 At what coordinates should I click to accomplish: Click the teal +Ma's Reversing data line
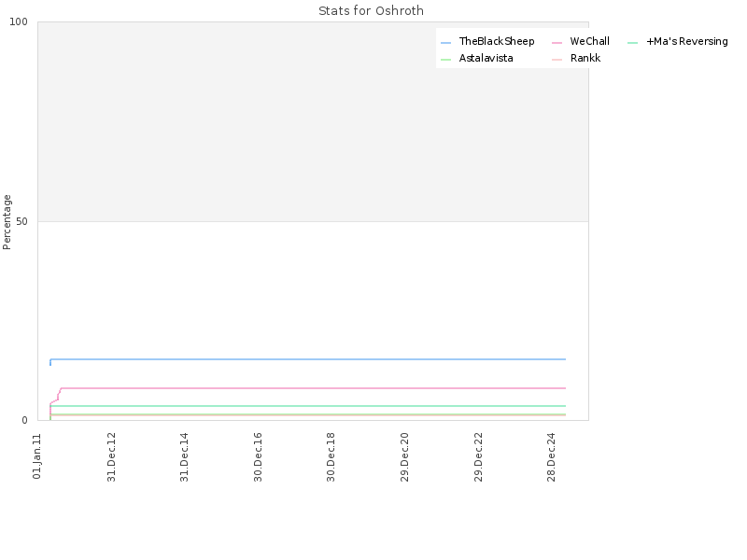pos(308,406)
